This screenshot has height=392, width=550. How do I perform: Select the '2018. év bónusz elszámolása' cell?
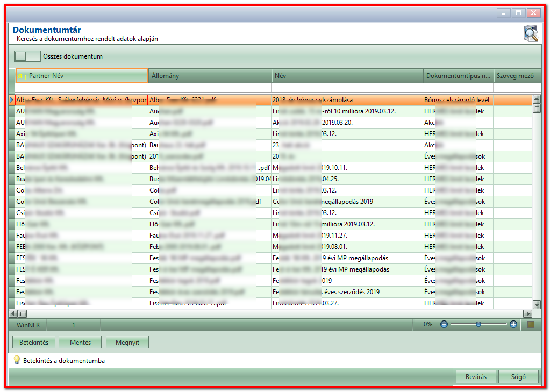[347, 100]
